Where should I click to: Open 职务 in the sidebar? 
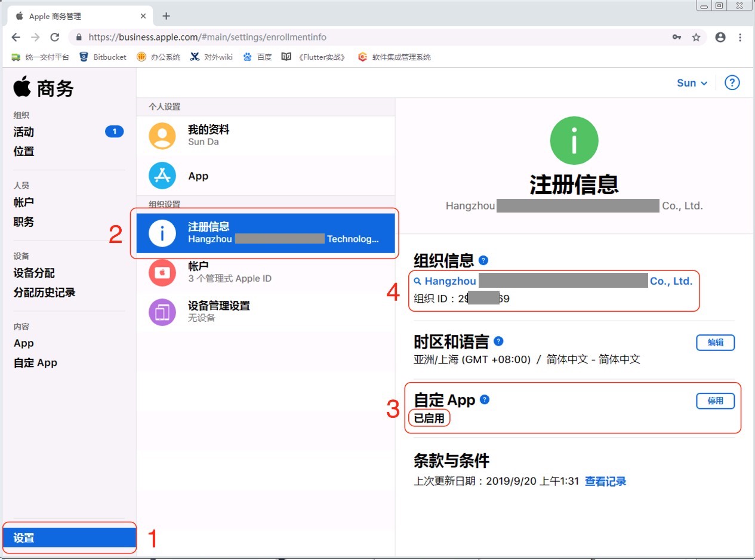point(24,221)
